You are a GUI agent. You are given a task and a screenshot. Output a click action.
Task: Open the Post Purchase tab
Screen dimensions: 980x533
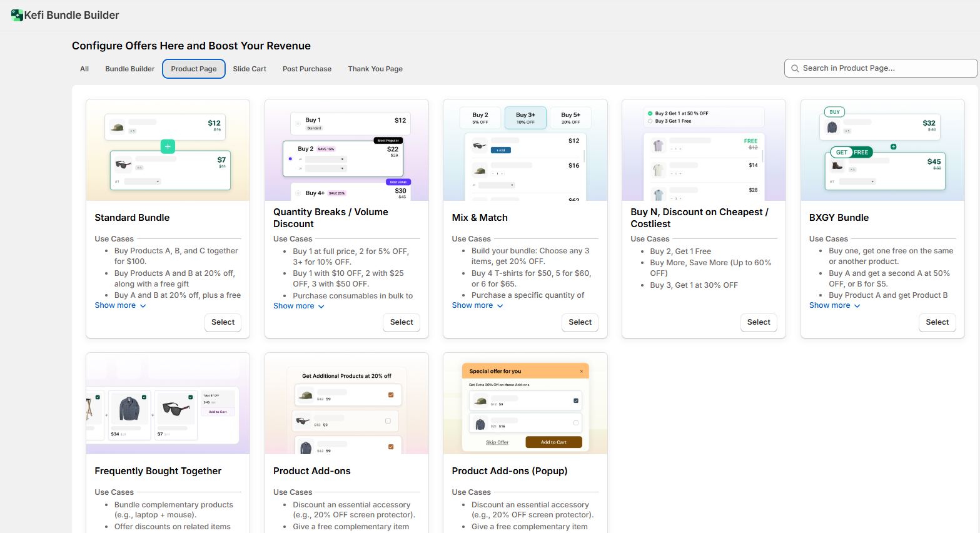(306, 69)
